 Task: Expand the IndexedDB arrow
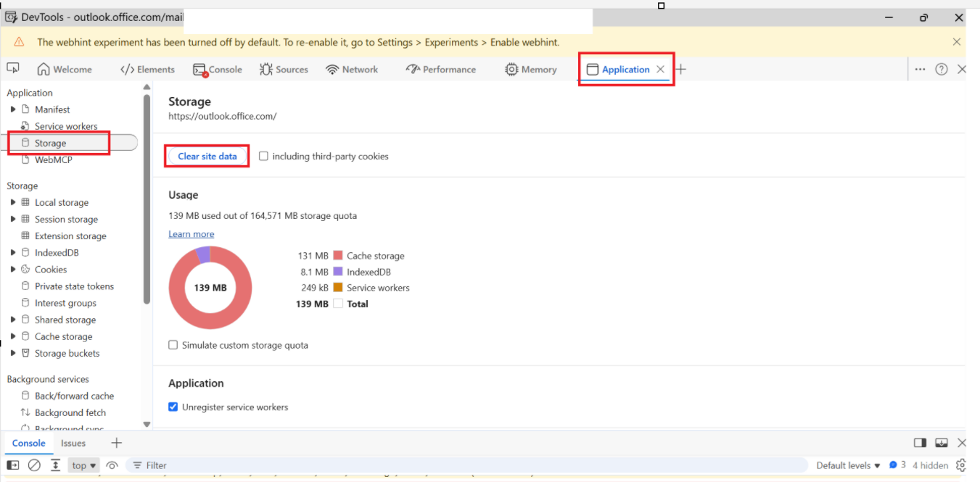click(x=13, y=253)
